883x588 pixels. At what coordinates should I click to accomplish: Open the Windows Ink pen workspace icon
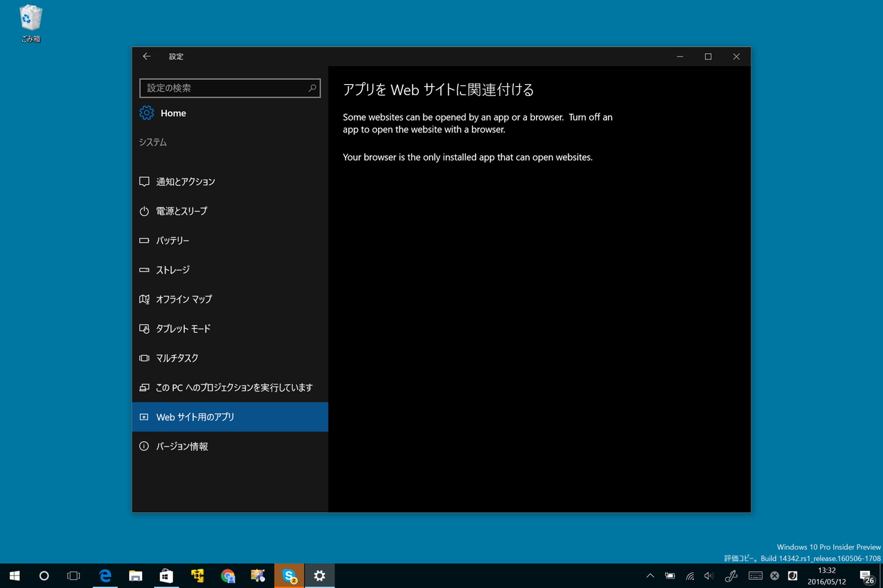pyautogui.click(x=731, y=576)
